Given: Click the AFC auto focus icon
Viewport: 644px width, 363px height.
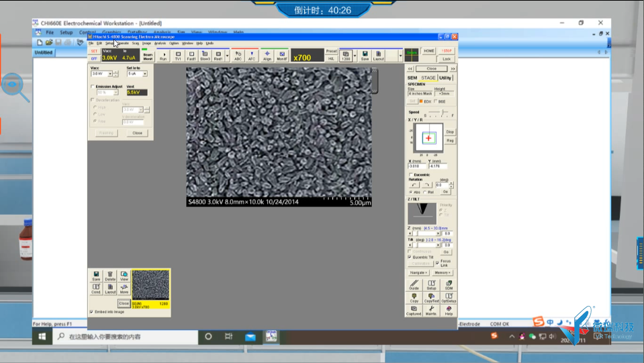Looking at the screenshot, I should click(252, 56).
